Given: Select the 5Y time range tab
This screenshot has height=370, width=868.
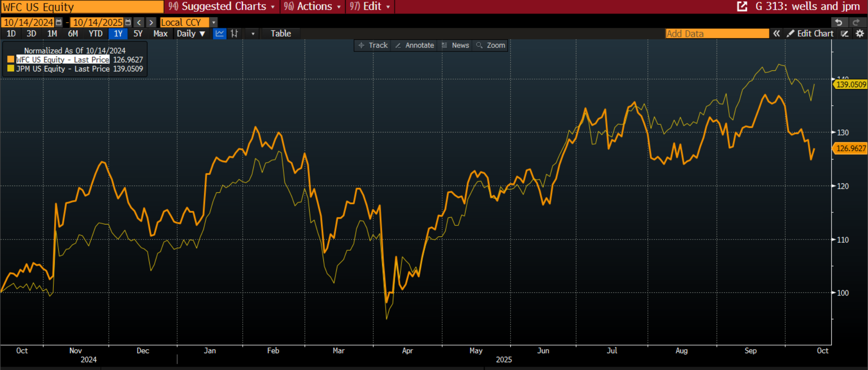Looking at the screenshot, I should click(138, 33).
